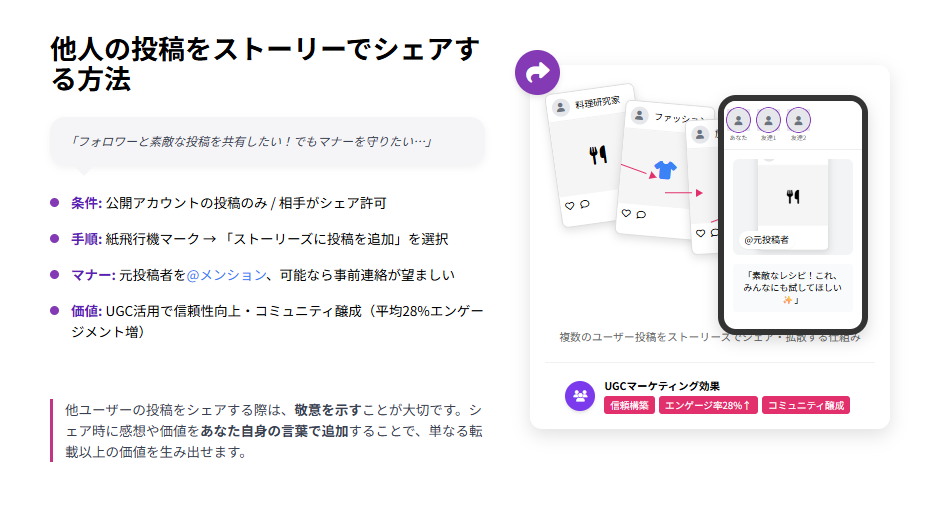Open the 友達2 story avatar
This screenshot has width=930, height=509.
pos(798,121)
